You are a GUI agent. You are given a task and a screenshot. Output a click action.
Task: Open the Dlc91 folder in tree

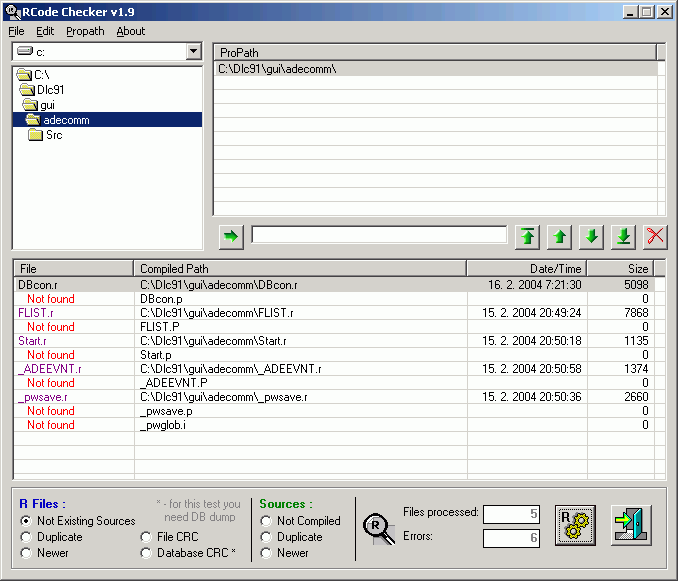pyautogui.click(x=50, y=90)
